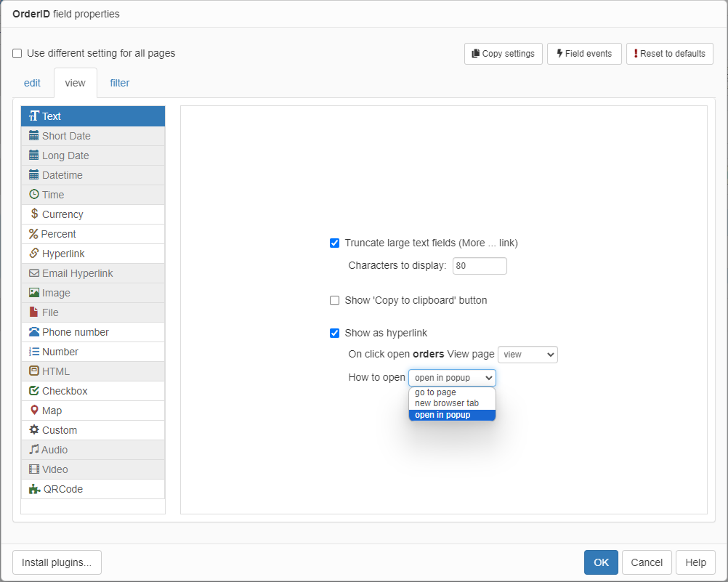Enable 'Use different setting for all pages'
This screenshot has height=582, width=728.
coord(17,54)
